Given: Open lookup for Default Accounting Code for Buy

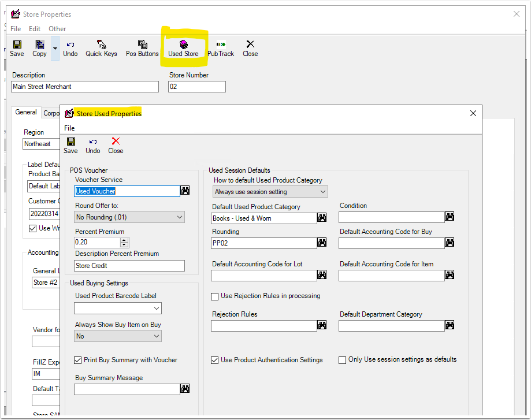Looking at the screenshot, I should [x=450, y=243].
